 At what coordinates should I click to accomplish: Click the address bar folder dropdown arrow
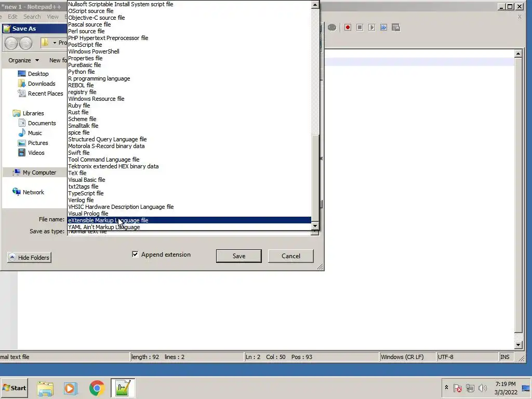coord(55,43)
